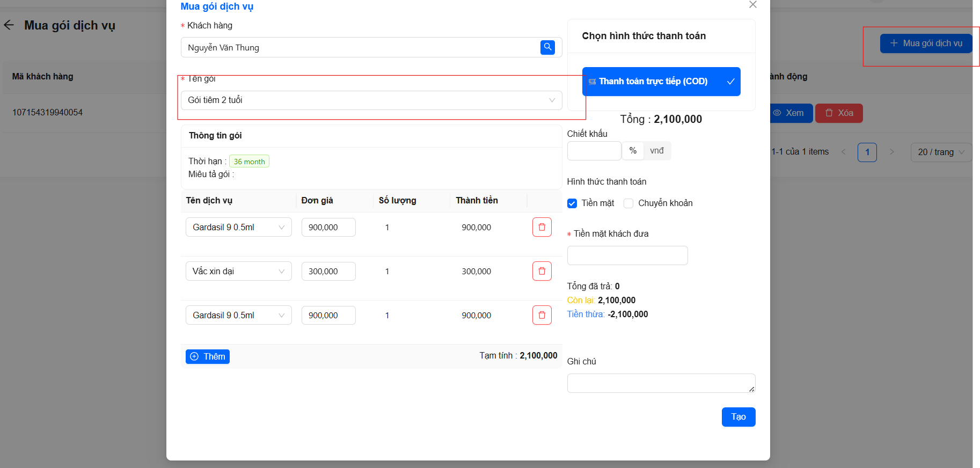Select Thanh toán trực tiếp (COD) option
The height and width of the screenshot is (468, 980).
click(x=661, y=82)
